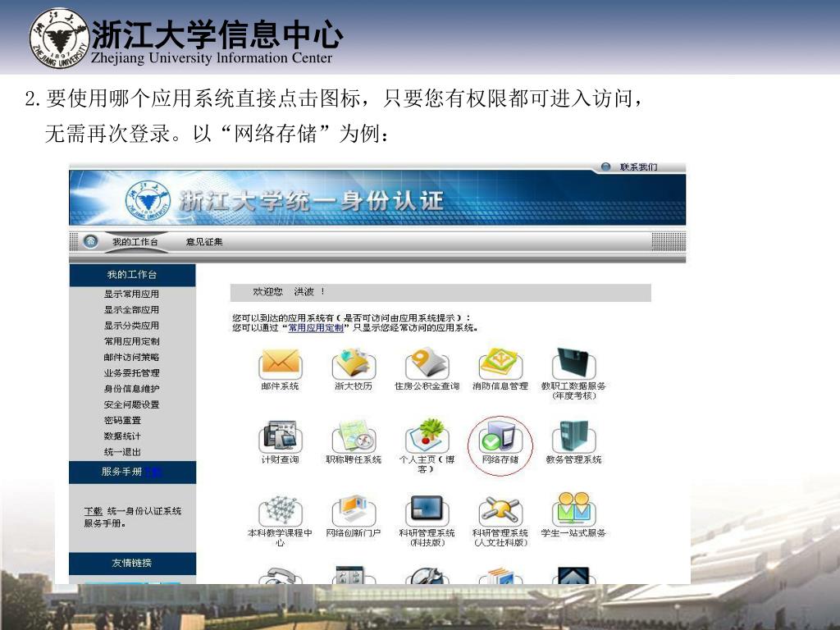Image resolution: width=840 pixels, height=630 pixels.
Task: Click the 下载 link in 服务手册 header
Action: tap(153, 472)
